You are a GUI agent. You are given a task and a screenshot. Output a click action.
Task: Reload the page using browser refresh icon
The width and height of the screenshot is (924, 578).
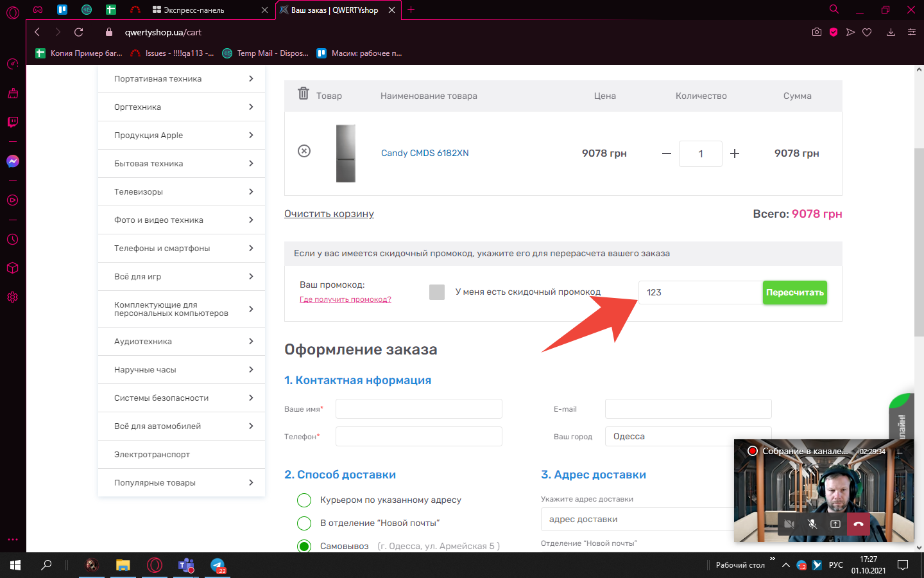[x=79, y=32]
